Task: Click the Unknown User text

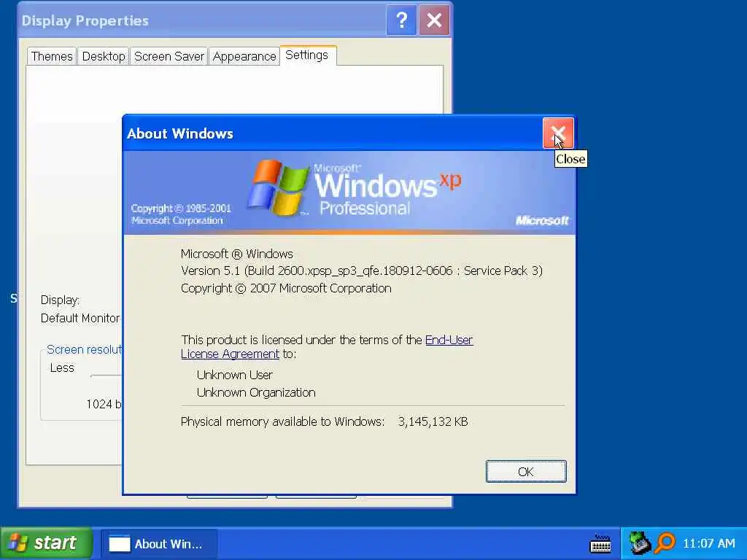Action: point(234,375)
